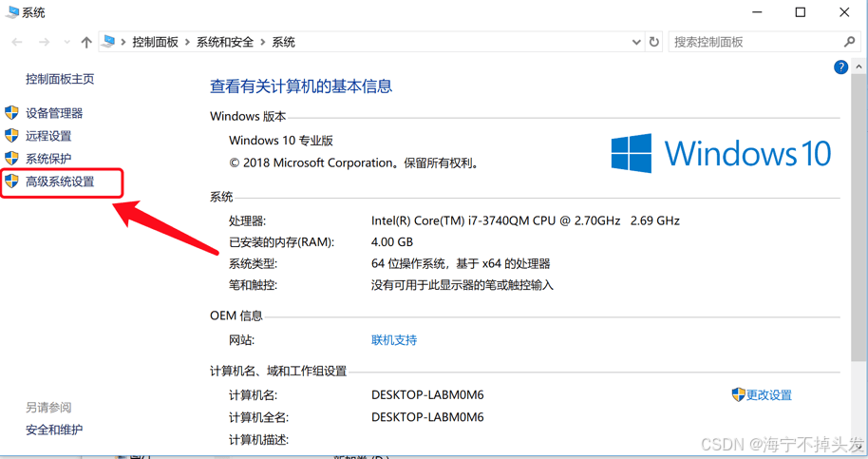
Task: Click the pen and touch value 没有可用于此显示器的笔或触控输入
Action: pos(462,285)
